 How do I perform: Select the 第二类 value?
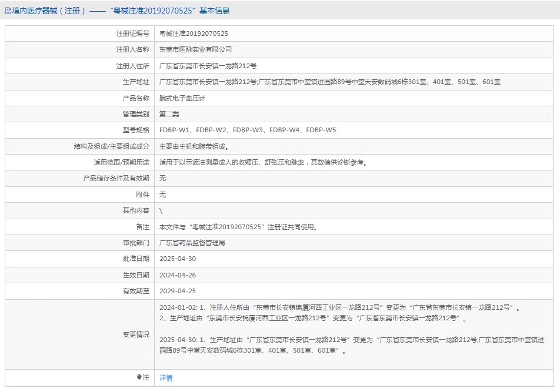[169, 114]
